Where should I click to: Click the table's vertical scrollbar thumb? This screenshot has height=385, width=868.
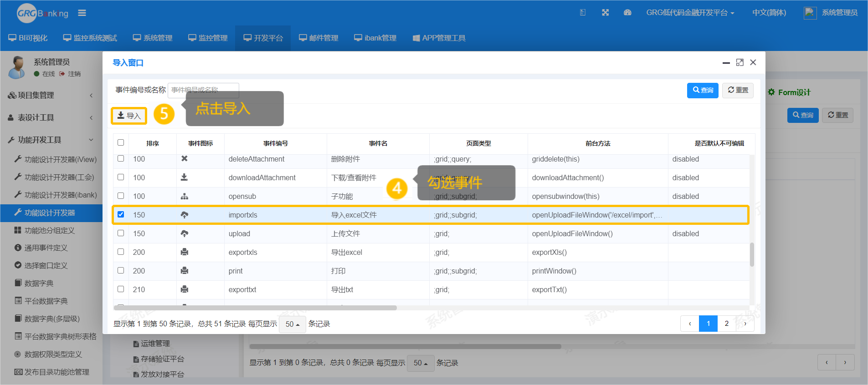[x=752, y=254]
